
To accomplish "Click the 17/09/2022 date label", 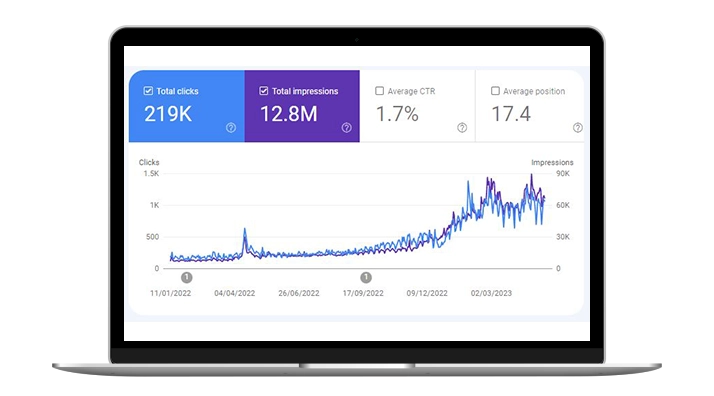I will click(x=363, y=293).
